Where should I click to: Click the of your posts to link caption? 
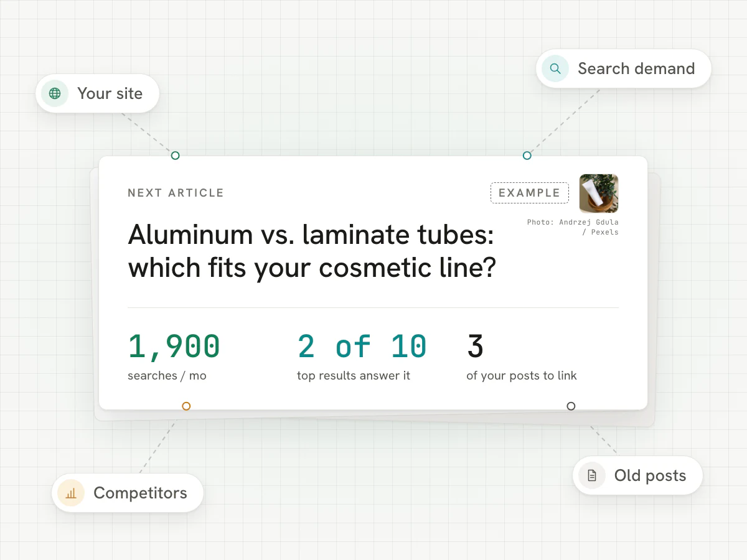(x=522, y=376)
